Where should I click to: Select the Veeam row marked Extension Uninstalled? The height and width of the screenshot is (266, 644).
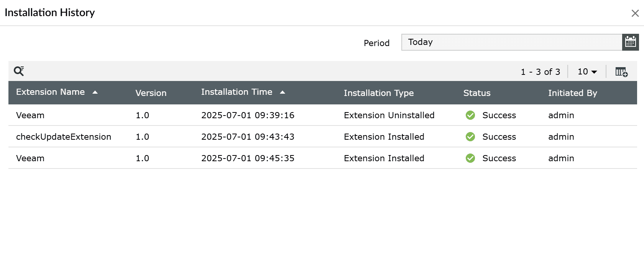click(x=30, y=115)
